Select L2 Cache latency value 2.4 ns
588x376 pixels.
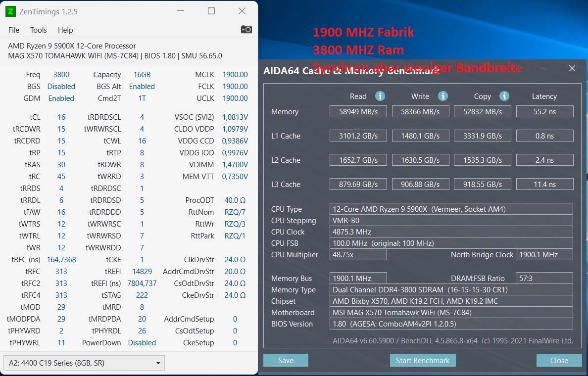544,160
